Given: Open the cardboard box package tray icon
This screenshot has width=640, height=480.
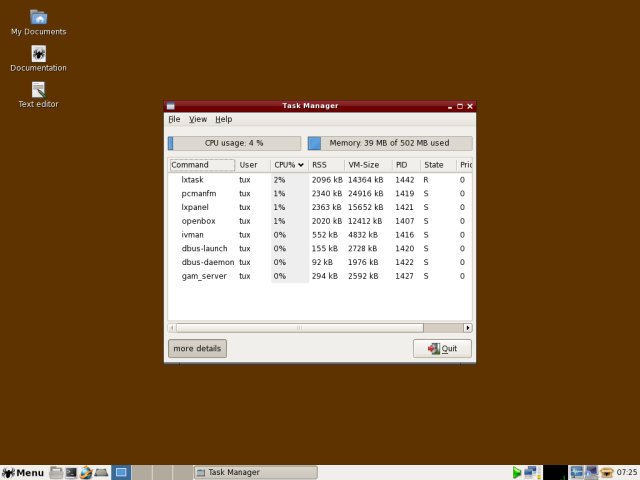Looking at the screenshot, I should coord(607,473).
